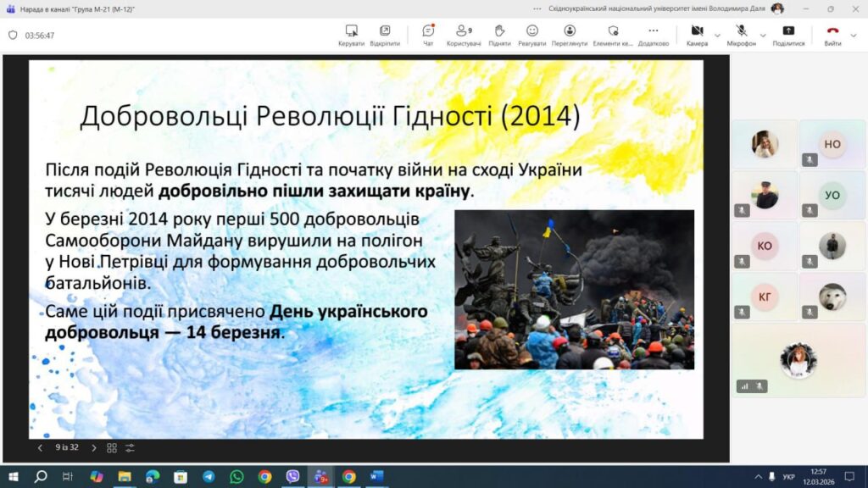Go to the next slide

point(93,447)
